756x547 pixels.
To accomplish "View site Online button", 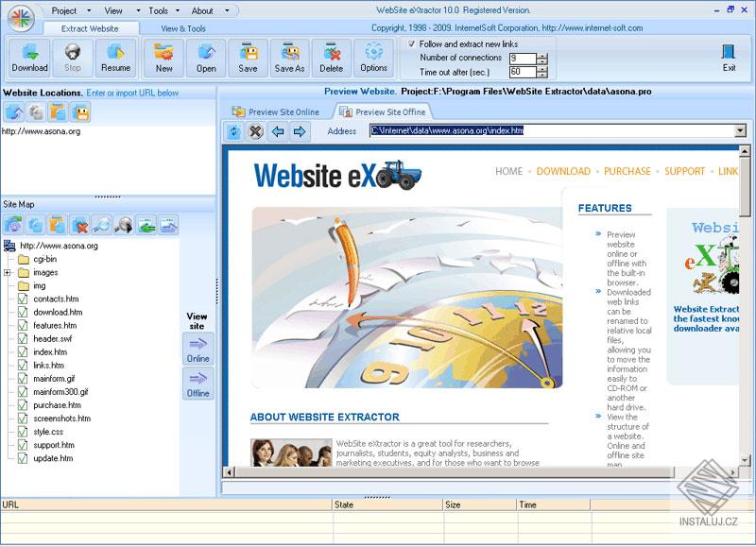I will coord(198,349).
